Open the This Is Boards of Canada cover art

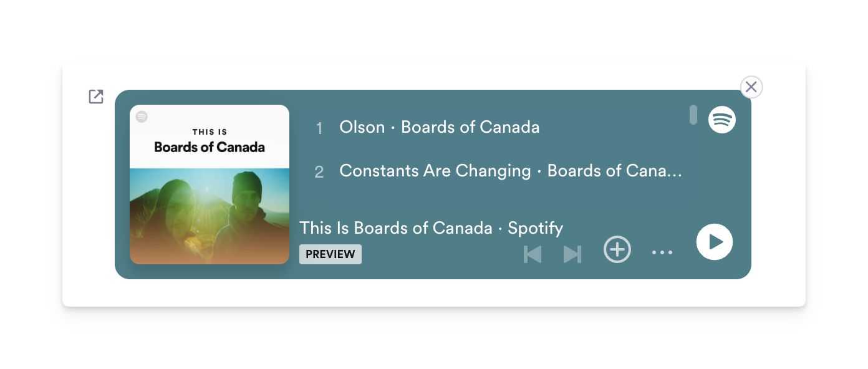[210, 184]
